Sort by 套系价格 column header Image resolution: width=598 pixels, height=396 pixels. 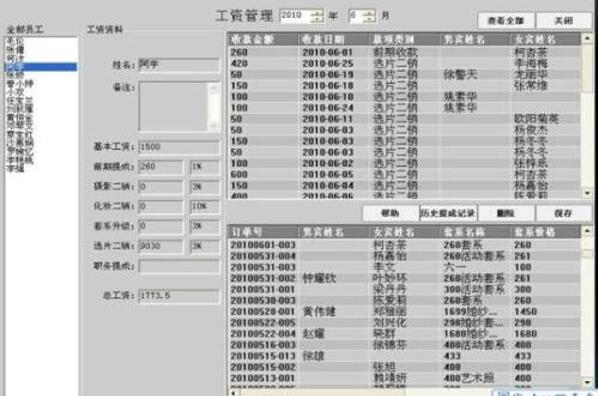point(545,232)
